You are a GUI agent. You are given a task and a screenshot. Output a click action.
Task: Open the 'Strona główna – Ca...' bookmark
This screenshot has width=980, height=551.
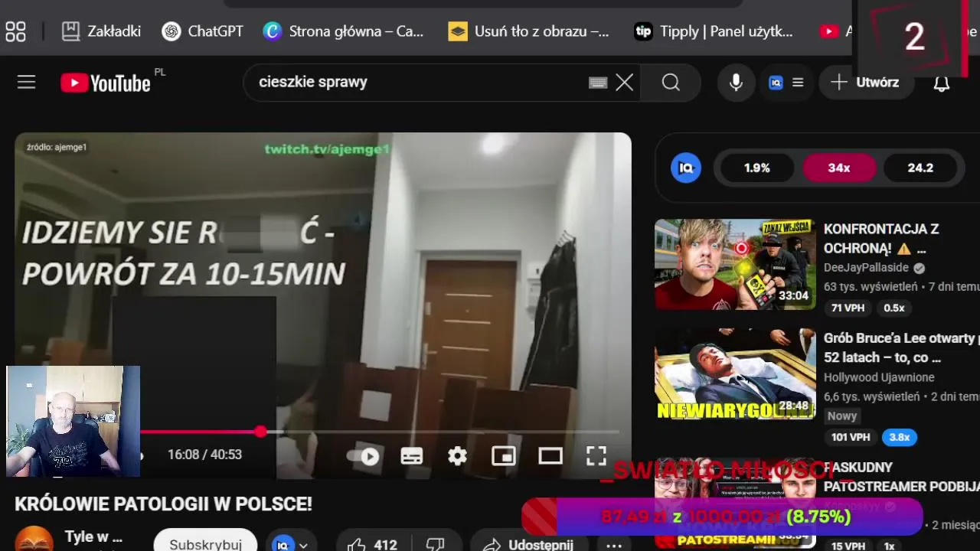[x=343, y=31]
